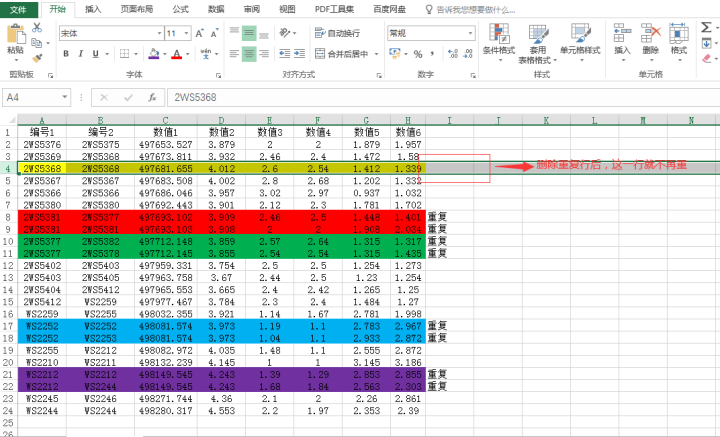Switch to the 视图 tab

287,9
